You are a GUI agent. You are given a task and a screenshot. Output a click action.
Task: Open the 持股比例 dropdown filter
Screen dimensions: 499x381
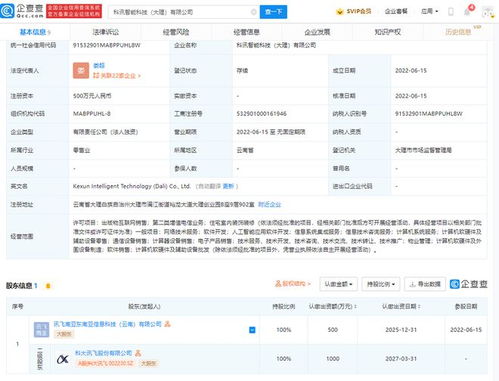(381, 284)
